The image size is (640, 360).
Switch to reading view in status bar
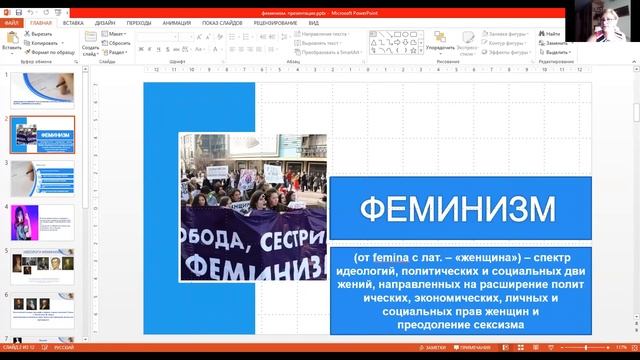click(x=536, y=348)
